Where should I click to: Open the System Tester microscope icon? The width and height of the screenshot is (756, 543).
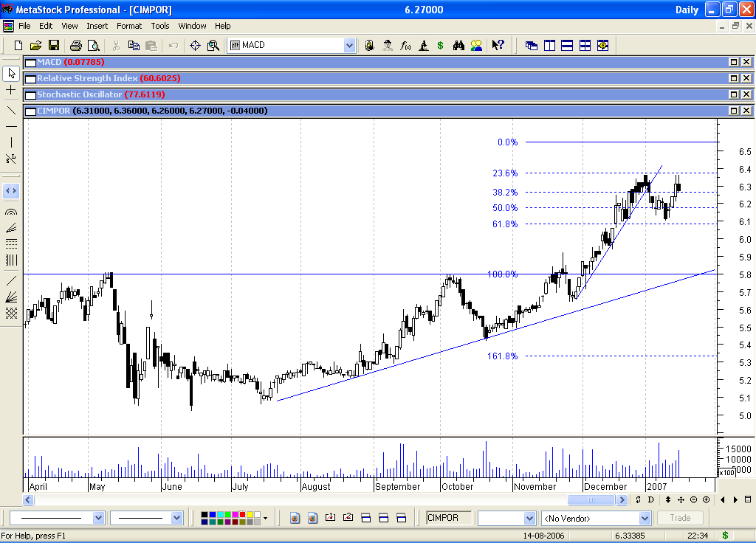423,45
